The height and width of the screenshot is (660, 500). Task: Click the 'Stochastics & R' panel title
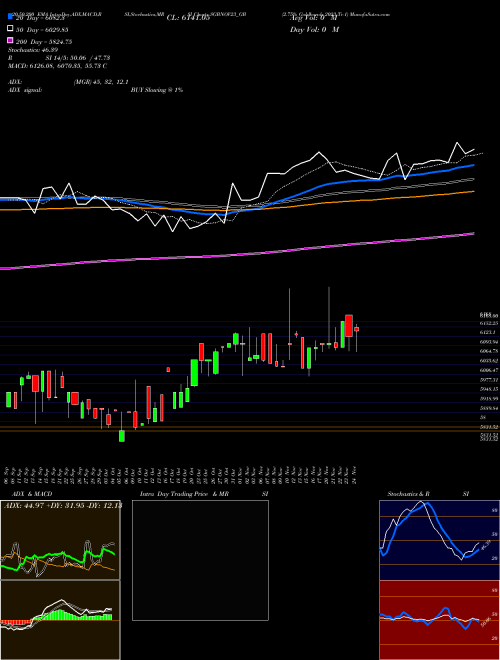tap(408, 494)
